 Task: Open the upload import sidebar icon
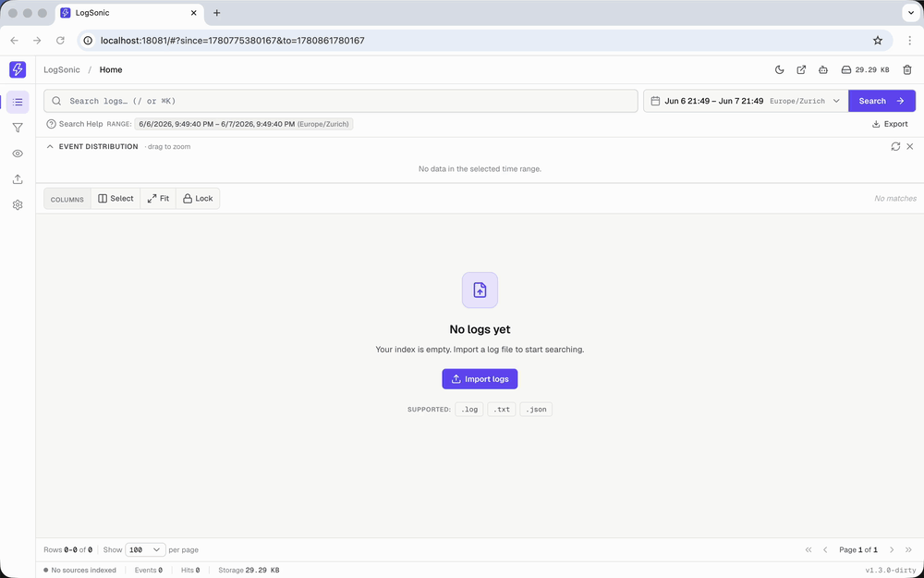(x=18, y=179)
